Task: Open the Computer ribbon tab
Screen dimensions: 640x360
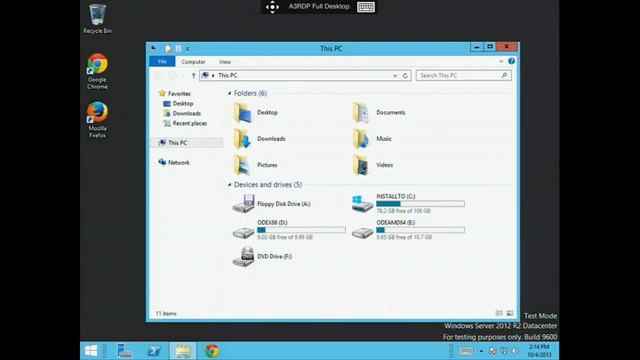Action: pos(193,62)
